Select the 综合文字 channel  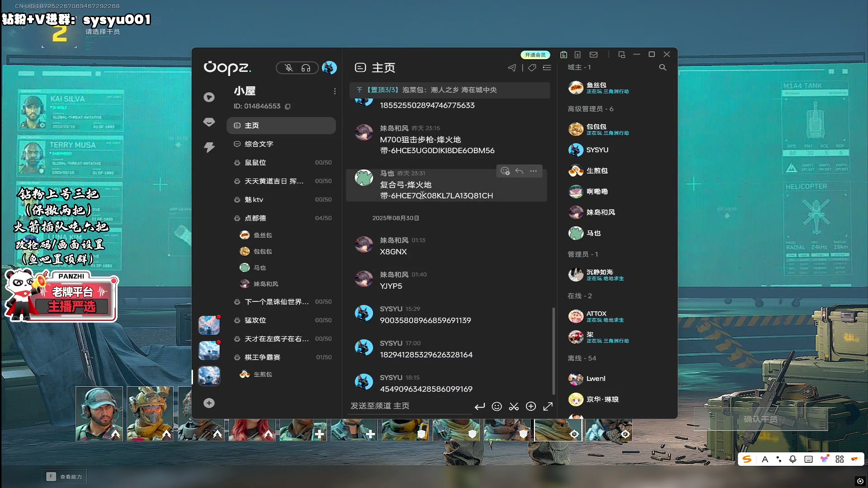281,144
